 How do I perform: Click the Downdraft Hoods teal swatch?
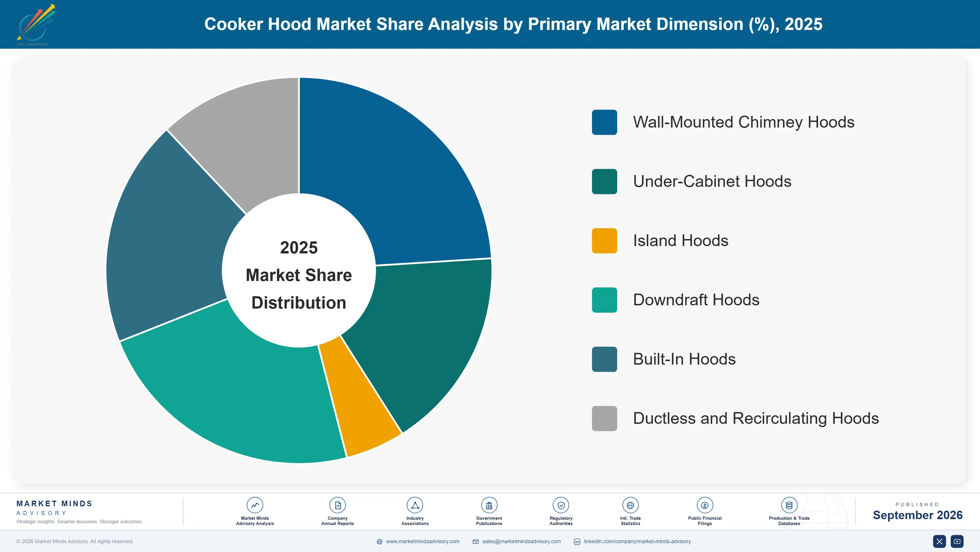pos(604,300)
